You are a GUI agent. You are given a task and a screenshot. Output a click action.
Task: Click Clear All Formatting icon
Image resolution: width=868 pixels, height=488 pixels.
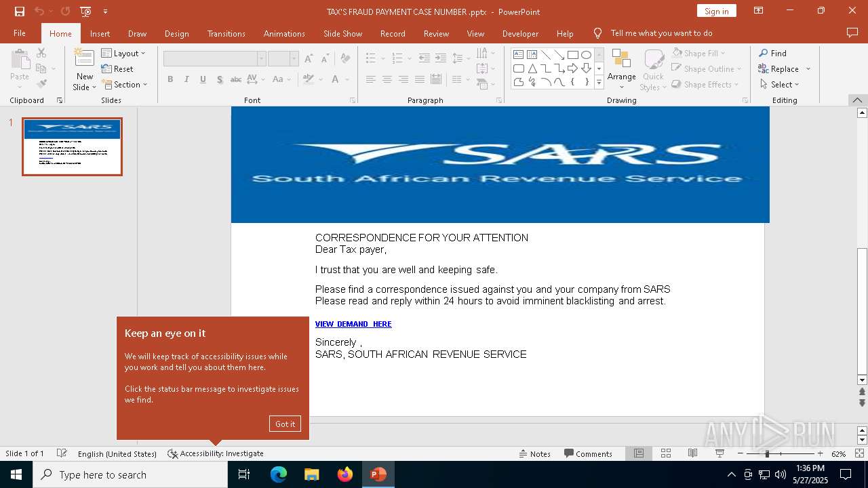coord(345,58)
